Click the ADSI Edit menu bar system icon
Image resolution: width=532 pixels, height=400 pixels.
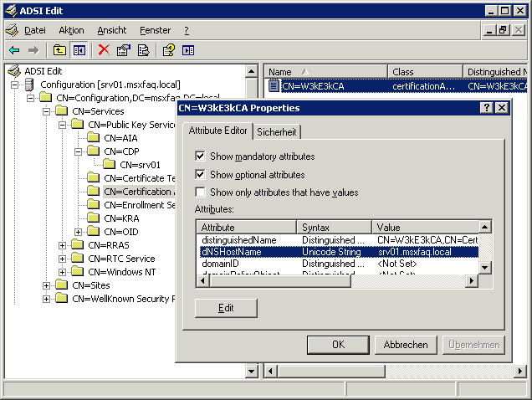point(12,31)
